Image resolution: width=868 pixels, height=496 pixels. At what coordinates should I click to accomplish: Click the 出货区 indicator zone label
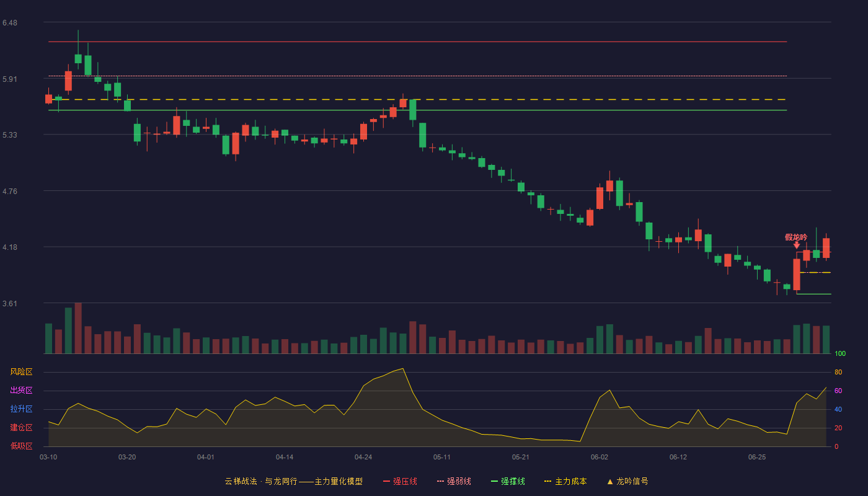click(21, 391)
